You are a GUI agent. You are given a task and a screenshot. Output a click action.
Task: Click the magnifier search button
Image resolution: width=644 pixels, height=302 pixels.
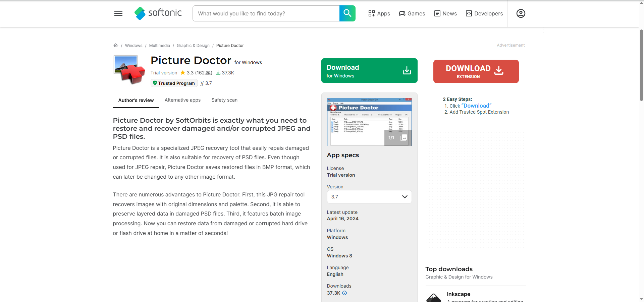click(347, 13)
